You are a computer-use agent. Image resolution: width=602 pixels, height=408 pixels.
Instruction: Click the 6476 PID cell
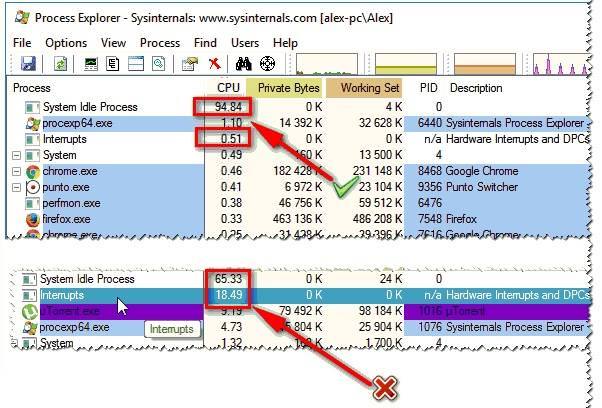430,203
